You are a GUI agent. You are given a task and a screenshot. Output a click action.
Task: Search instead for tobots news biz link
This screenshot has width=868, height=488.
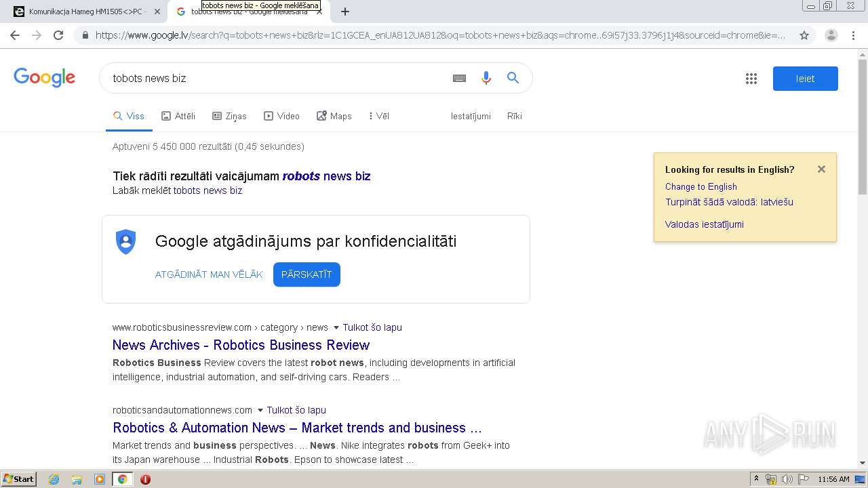coord(208,190)
